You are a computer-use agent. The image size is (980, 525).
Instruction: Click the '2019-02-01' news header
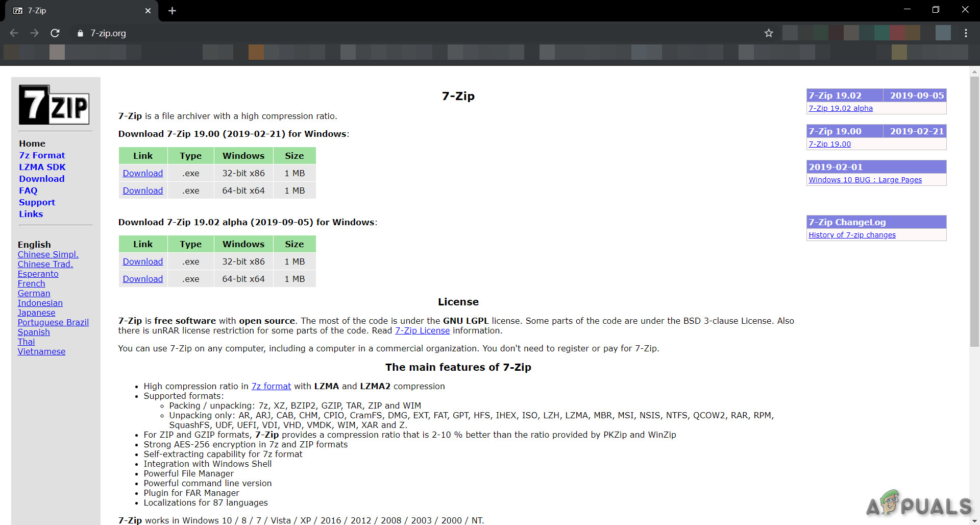876,167
